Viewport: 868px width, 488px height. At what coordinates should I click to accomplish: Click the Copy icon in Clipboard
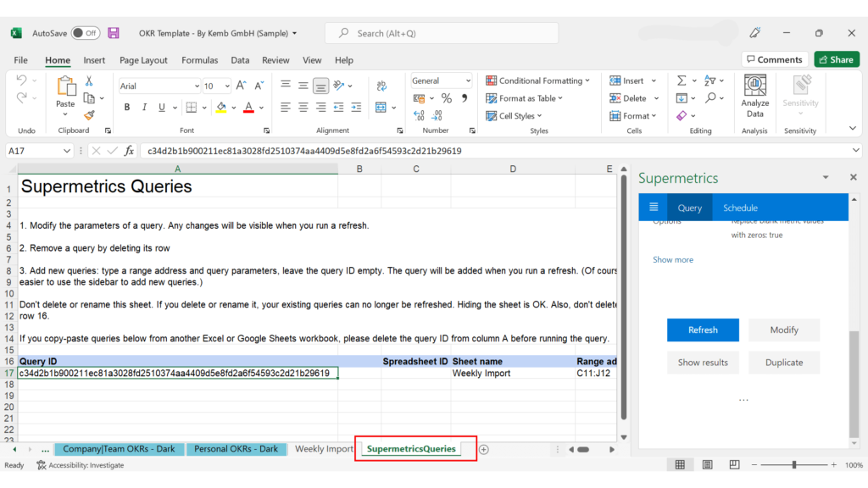click(88, 98)
